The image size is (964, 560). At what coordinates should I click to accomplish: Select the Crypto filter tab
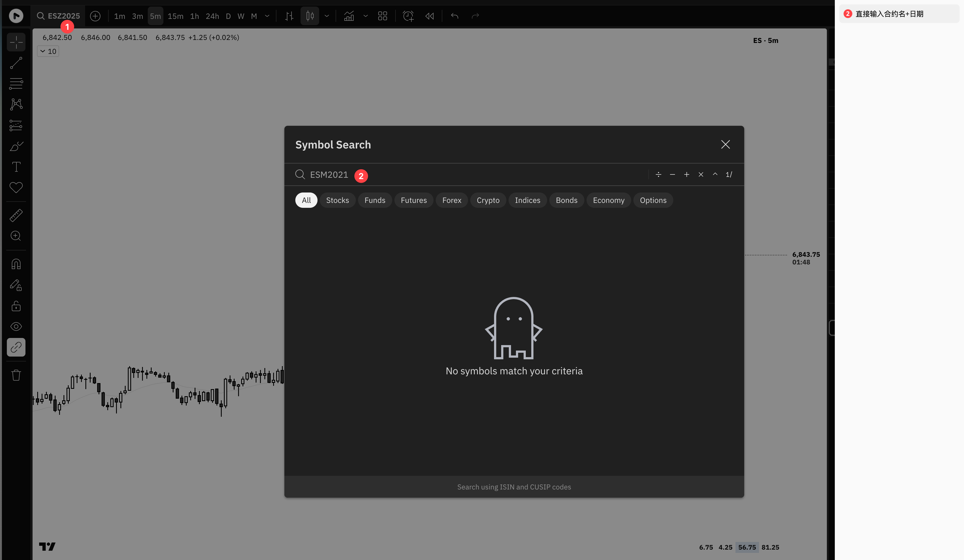[488, 200]
